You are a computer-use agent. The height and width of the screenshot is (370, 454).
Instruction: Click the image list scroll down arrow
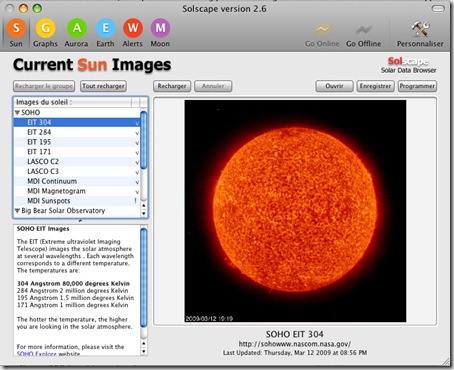pos(144,213)
